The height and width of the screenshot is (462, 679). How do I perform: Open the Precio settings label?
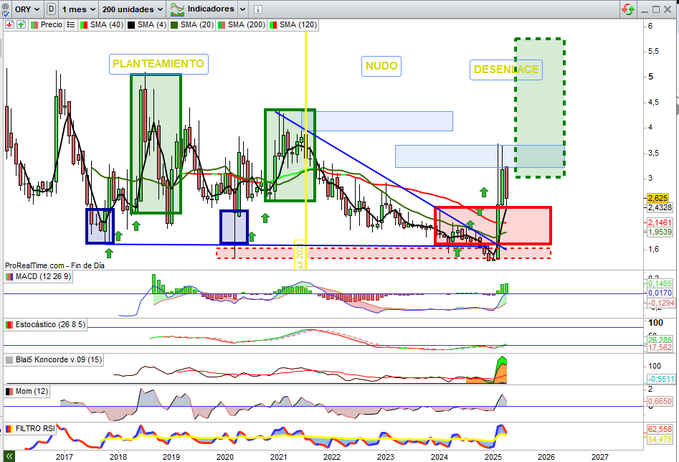52,25
